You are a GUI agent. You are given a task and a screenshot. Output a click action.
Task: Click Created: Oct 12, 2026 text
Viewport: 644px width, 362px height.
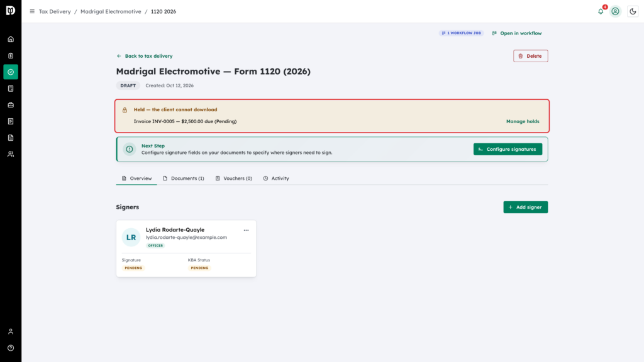click(x=170, y=85)
